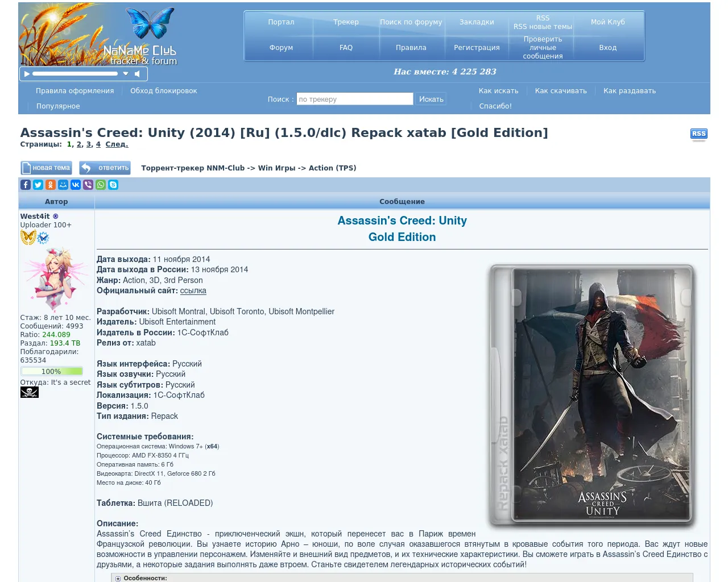Open the official site ссылка link
This screenshot has width=728, height=582.
coord(193,291)
